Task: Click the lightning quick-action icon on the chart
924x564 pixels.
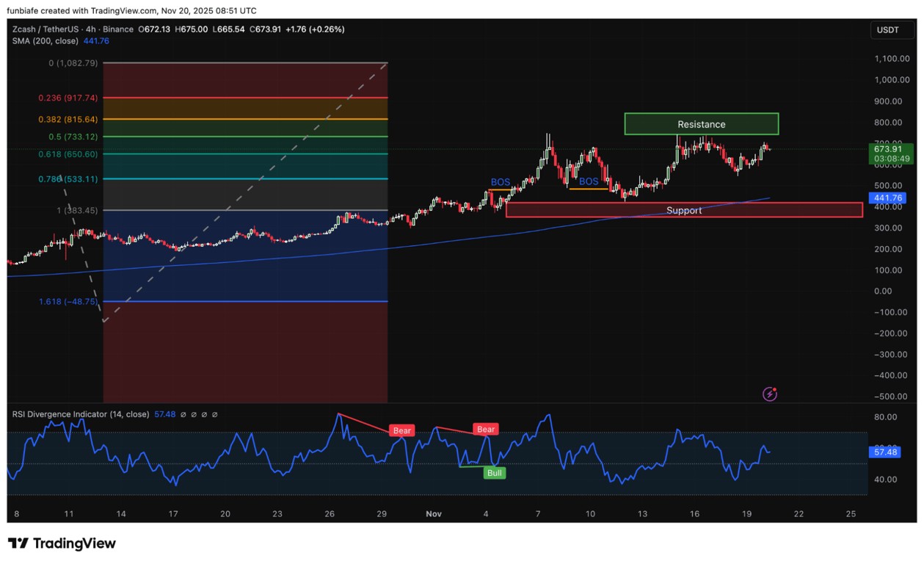Action: [768, 394]
